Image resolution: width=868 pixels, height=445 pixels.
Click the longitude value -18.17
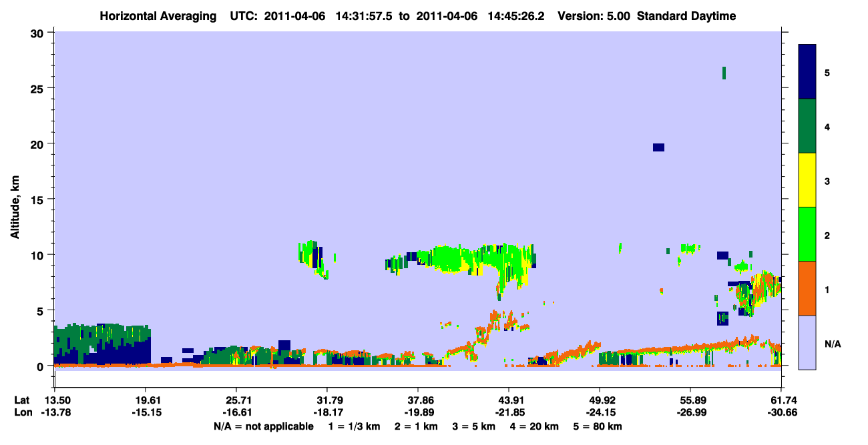(x=327, y=412)
